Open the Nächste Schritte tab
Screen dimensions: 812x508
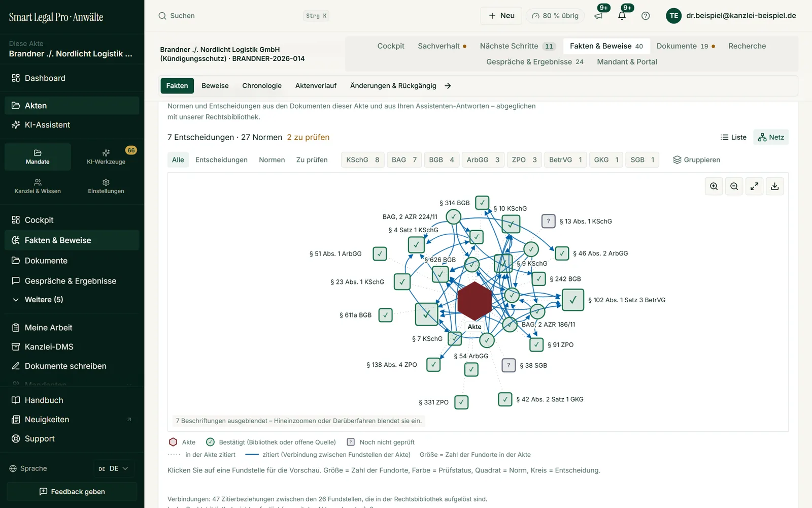(518, 46)
